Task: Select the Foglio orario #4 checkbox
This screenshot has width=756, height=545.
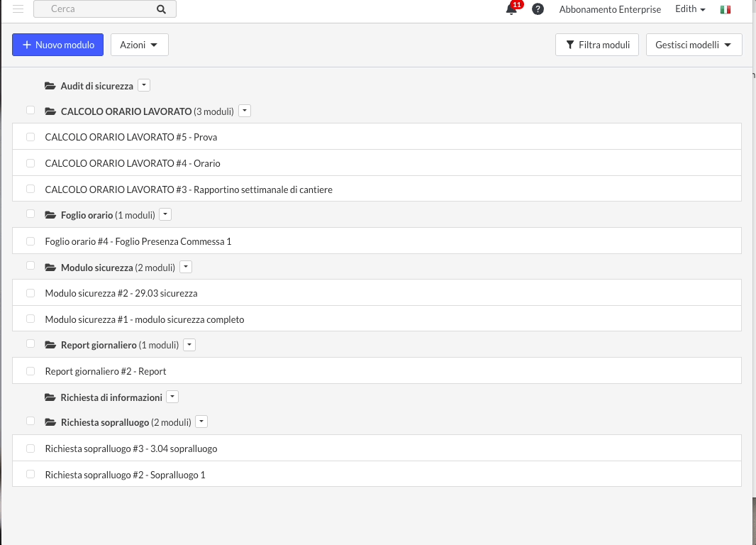Action: (30, 241)
